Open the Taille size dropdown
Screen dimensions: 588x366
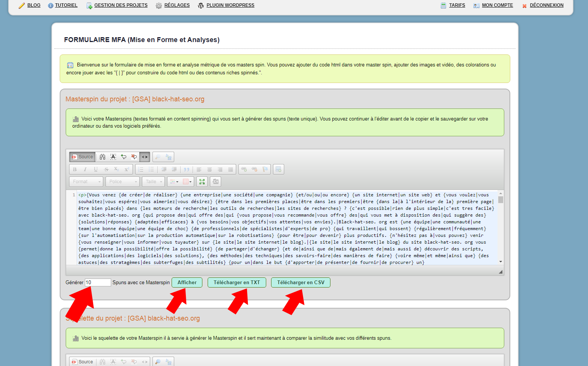[x=154, y=182]
